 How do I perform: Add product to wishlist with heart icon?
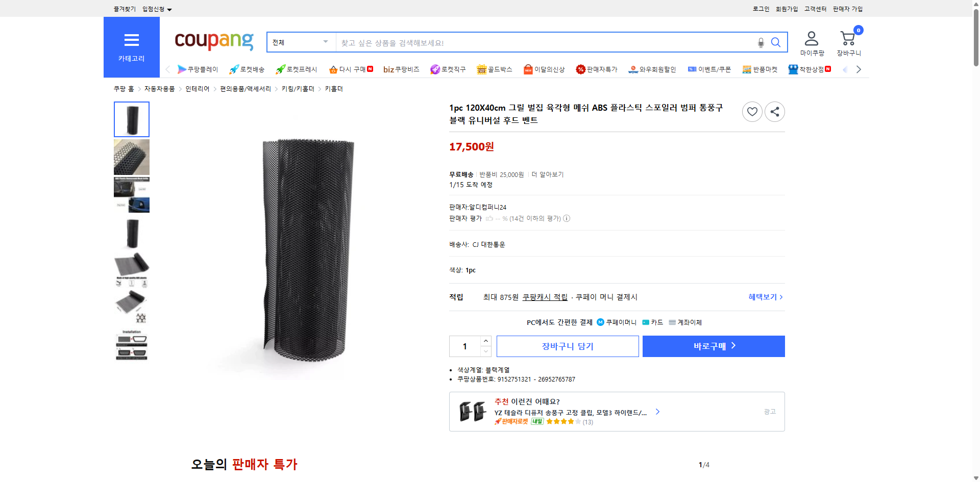click(x=752, y=111)
